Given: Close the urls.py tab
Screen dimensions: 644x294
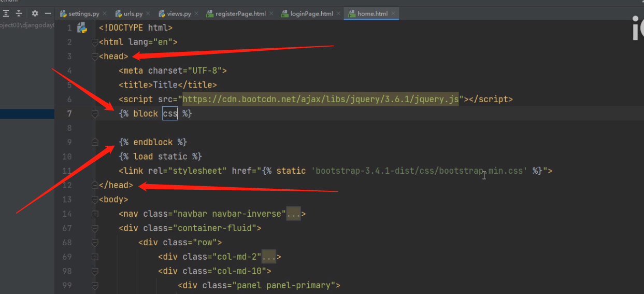Looking at the screenshot, I should [148, 14].
